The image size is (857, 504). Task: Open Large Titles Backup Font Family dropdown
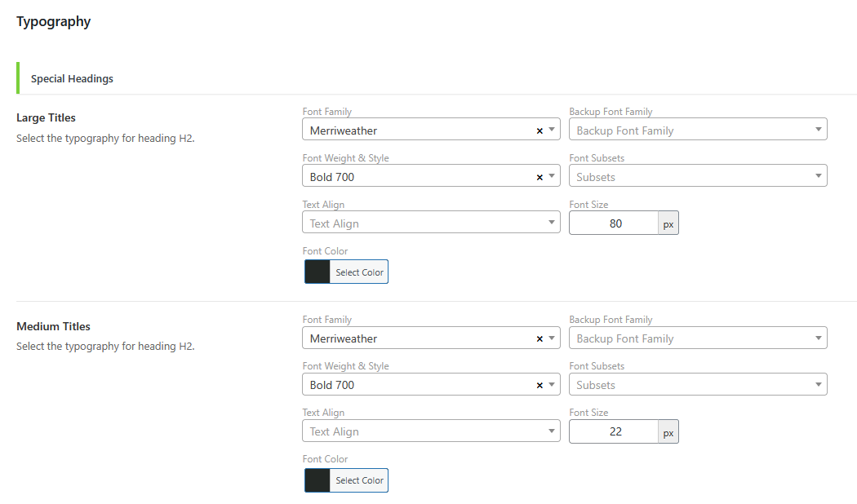(x=698, y=130)
